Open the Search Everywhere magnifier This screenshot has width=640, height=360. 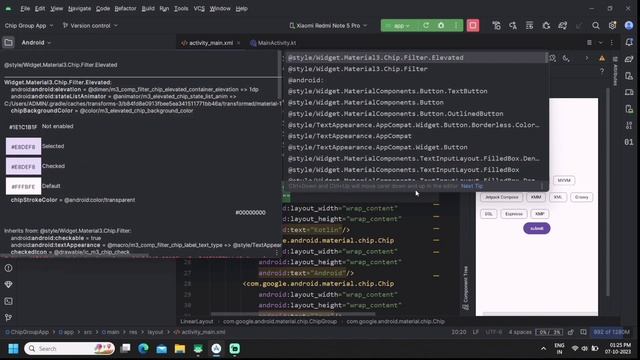coord(596,25)
